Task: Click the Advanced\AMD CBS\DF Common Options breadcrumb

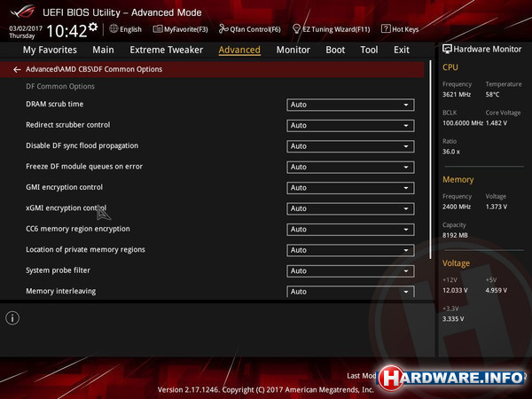Action: tap(94, 69)
